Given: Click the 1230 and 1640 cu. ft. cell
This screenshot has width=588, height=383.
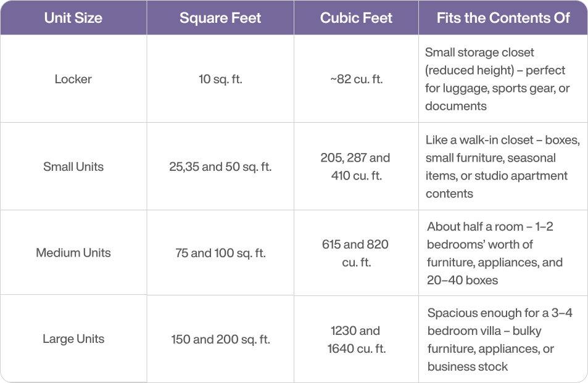Looking at the screenshot, I should [x=356, y=339].
